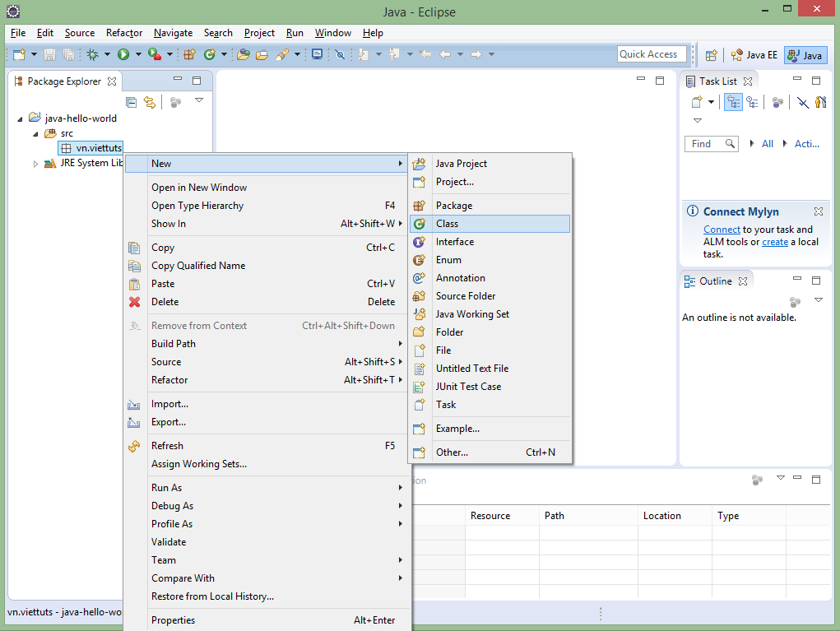Open the Window menu
Viewport: 840px width, 631px height.
(333, 33)
